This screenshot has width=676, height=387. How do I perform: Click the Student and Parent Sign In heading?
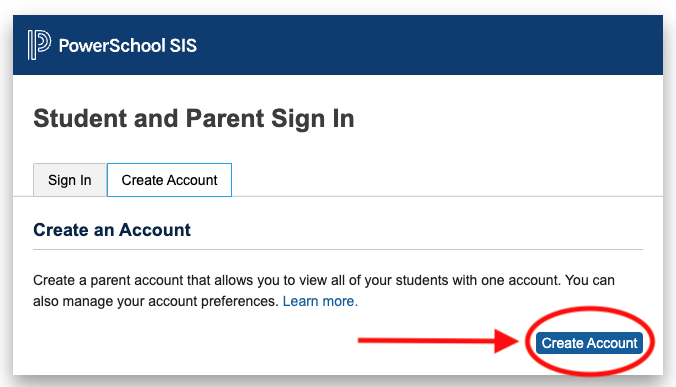(194, 119)
